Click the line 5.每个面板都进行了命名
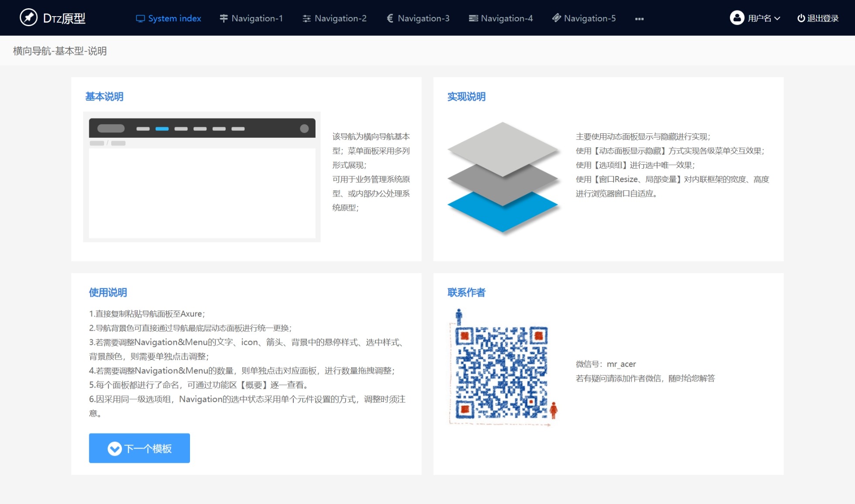855x504 pixels. [x=199, y=385]
